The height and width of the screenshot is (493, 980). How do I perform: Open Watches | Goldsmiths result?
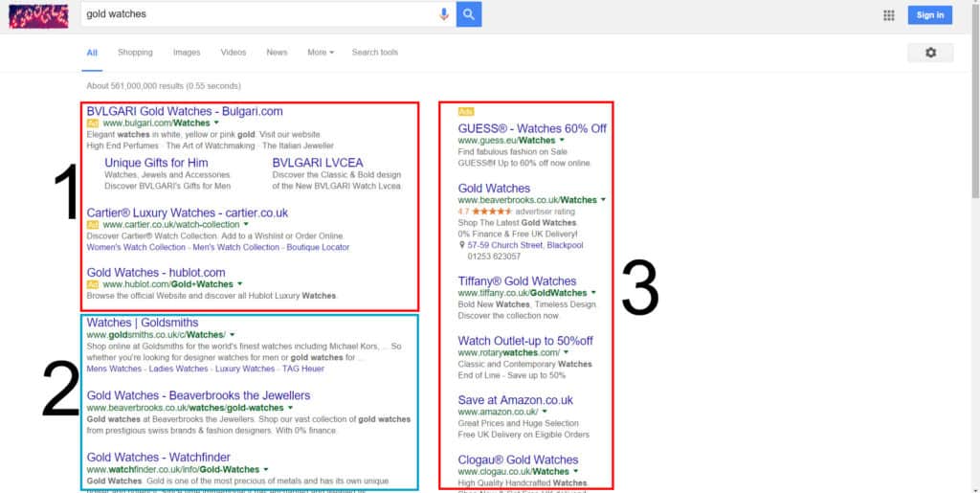tap(143, 323)
